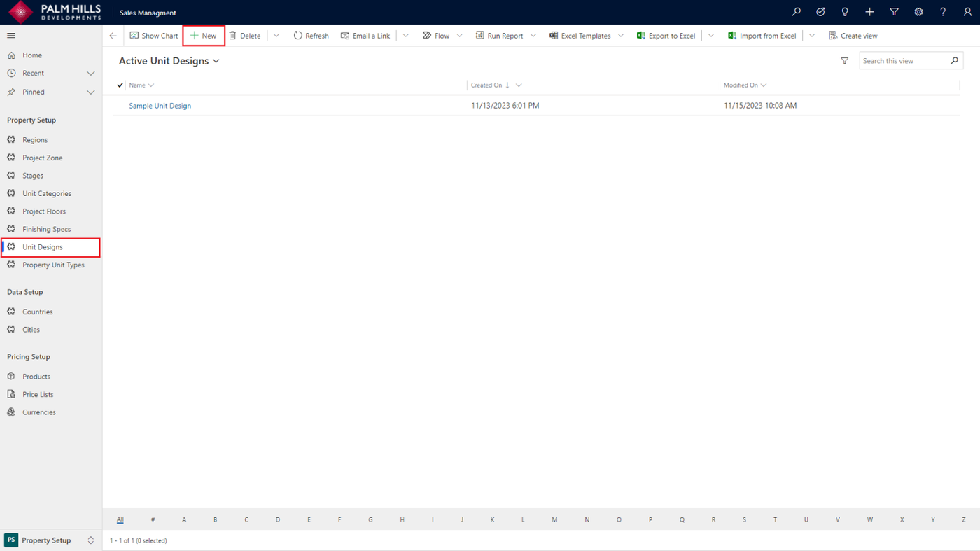Open the settings gear icon
The width and height of the screenshot is (980, 551).
pyautogui.click(x=918, y=12)
